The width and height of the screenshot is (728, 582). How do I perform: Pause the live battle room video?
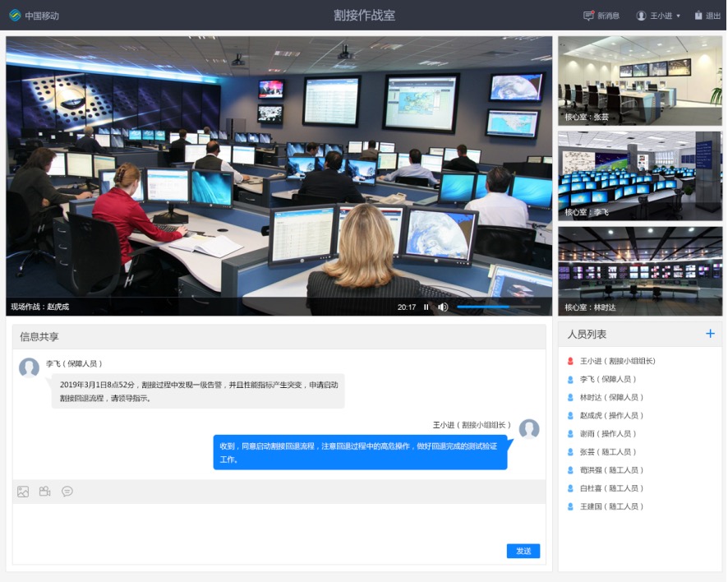click(426, 307)
